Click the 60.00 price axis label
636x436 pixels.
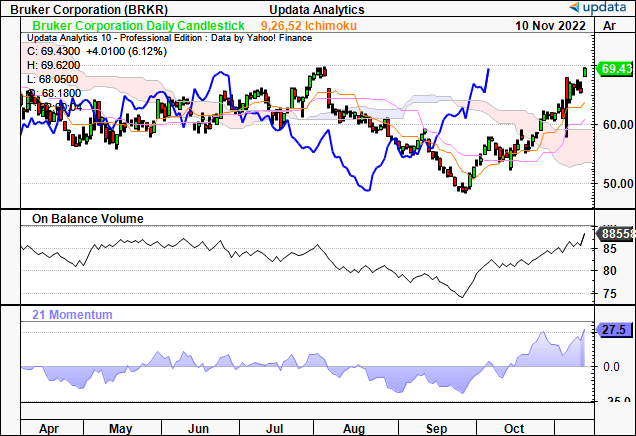coord(618,125)
